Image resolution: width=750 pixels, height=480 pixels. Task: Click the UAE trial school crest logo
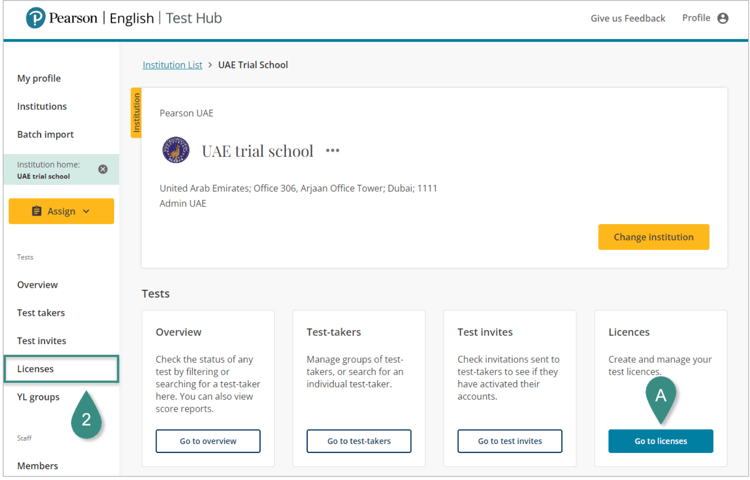click(176, 150)
